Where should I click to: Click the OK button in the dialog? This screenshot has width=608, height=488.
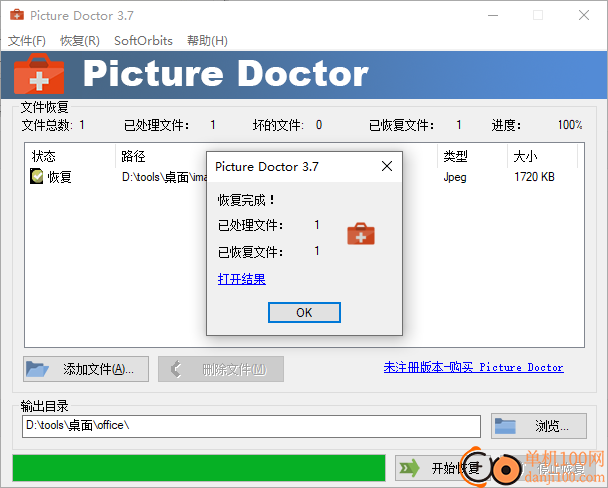(304, 312)
